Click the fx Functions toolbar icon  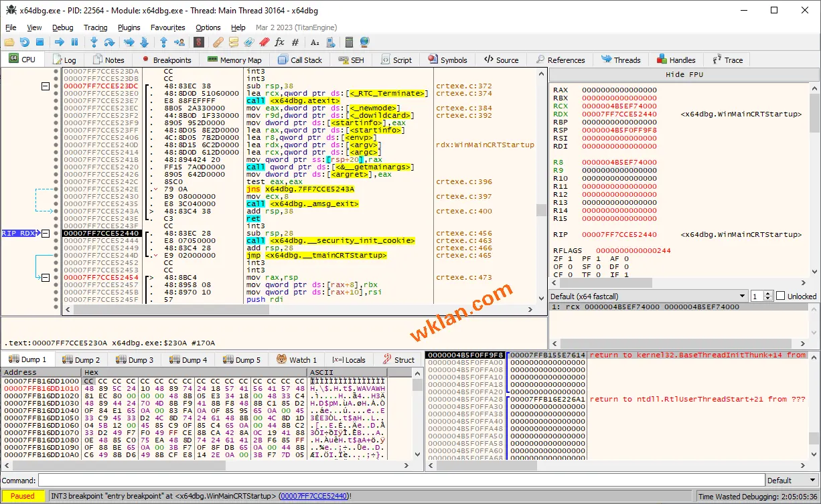[280, 42]
